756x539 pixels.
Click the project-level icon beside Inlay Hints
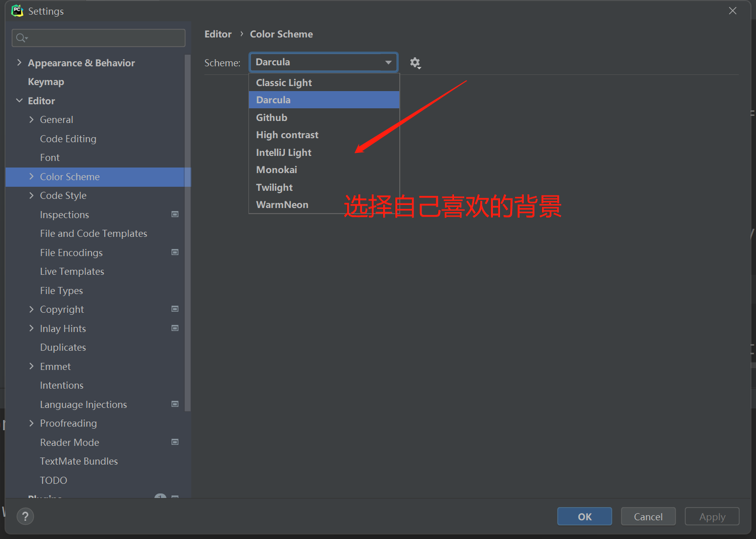[x=175, y=328]
